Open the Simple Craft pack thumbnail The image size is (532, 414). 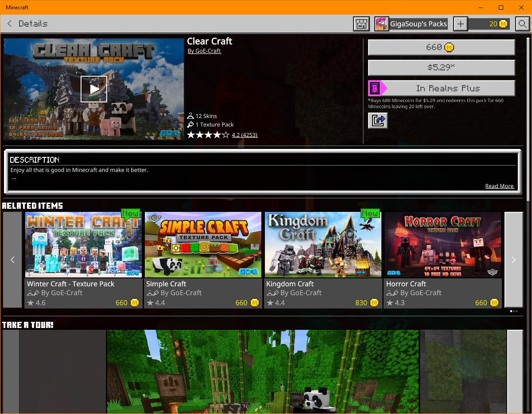[203, 245]
